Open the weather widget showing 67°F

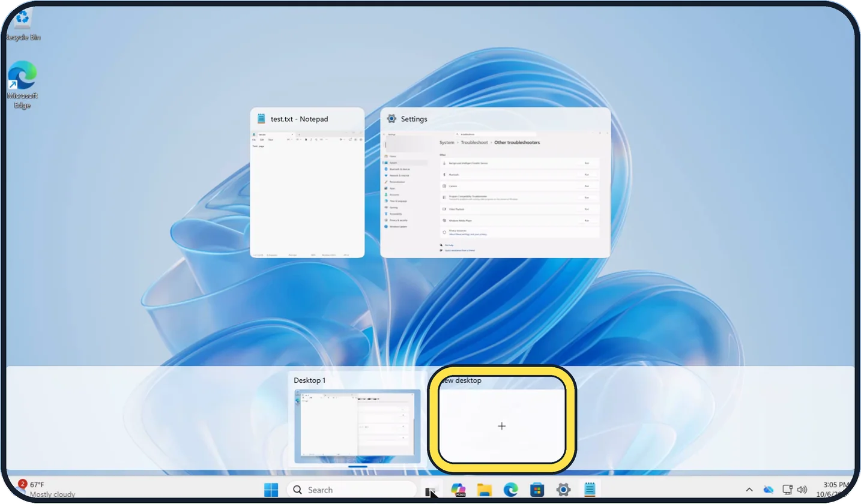coord(45,489)
